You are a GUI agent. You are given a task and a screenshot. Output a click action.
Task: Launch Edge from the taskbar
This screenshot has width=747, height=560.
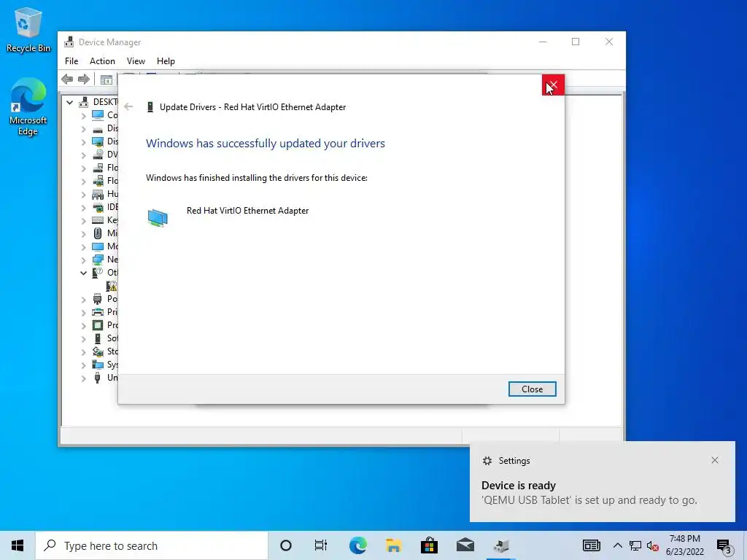coord(357,545)
